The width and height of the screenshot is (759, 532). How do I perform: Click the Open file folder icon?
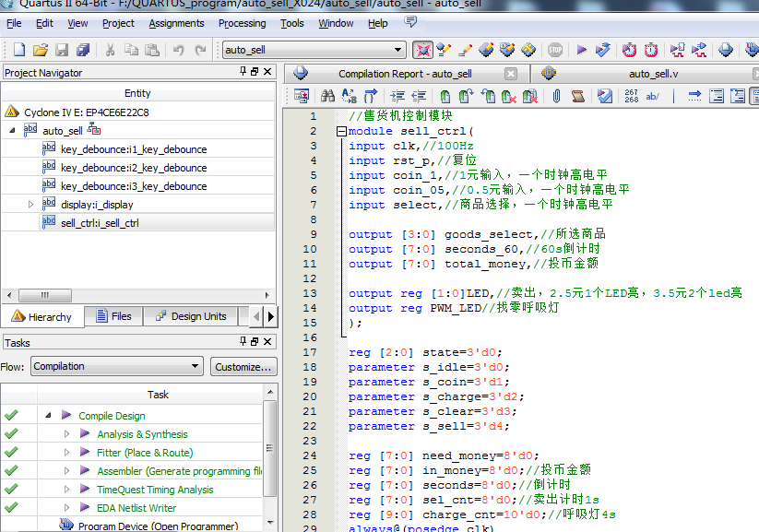pyautogui.click(x=41, y=50)
